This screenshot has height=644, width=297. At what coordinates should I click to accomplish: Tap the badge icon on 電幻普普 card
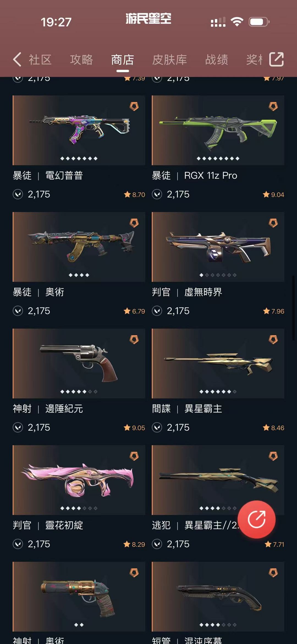tap(134, 106)
